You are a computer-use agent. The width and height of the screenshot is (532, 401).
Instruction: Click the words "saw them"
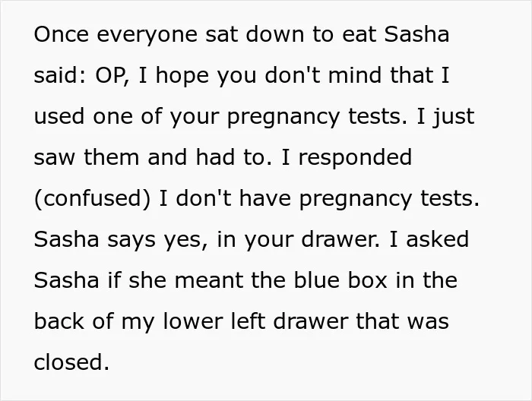point(87,157)
